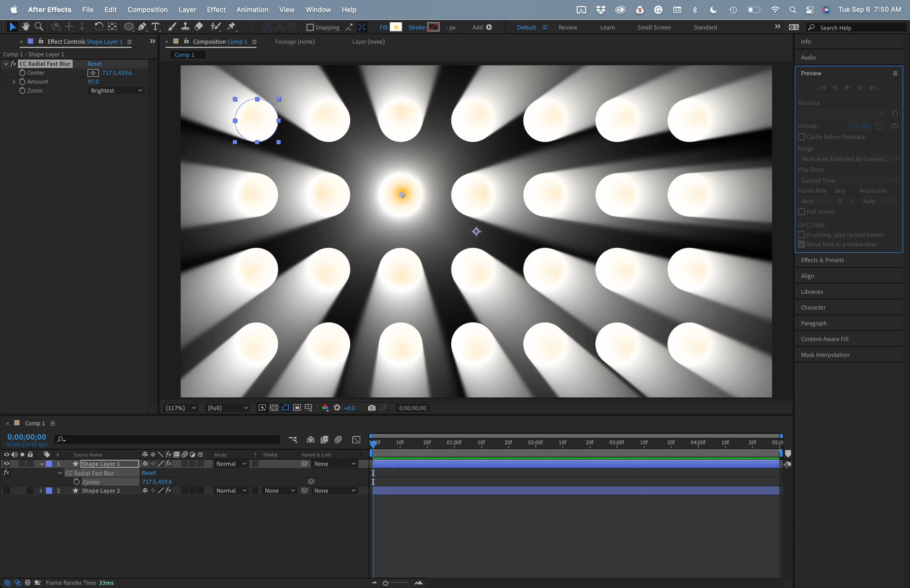Enable the Snapping checkbox

[310, 27]
